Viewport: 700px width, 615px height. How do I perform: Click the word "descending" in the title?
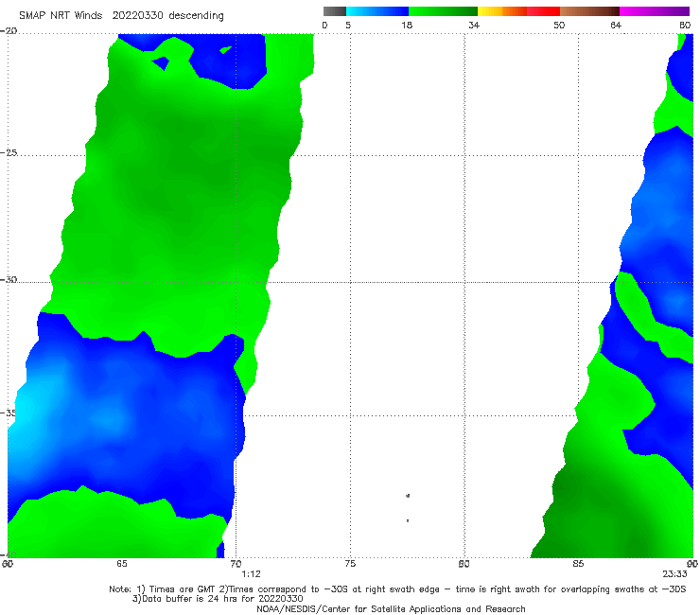pos(196,16)
